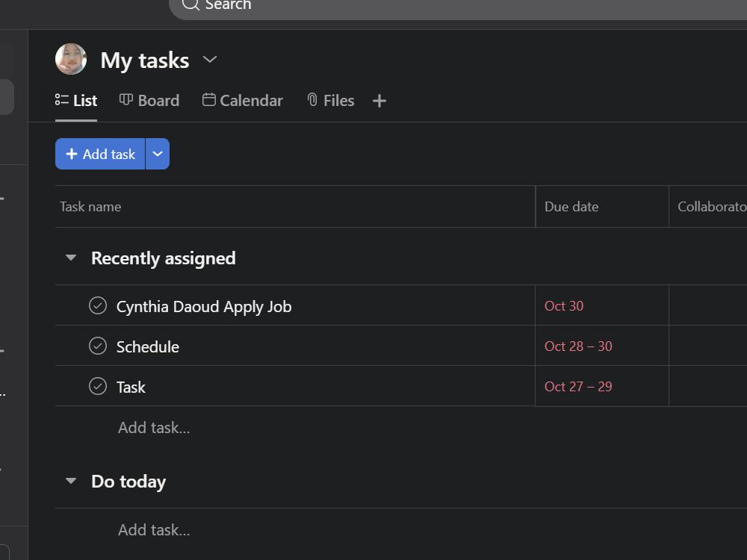Viewport: 747px width, 560px height.
Task: Add a new view tab with plus icon
Action: [x=379, y=101]
